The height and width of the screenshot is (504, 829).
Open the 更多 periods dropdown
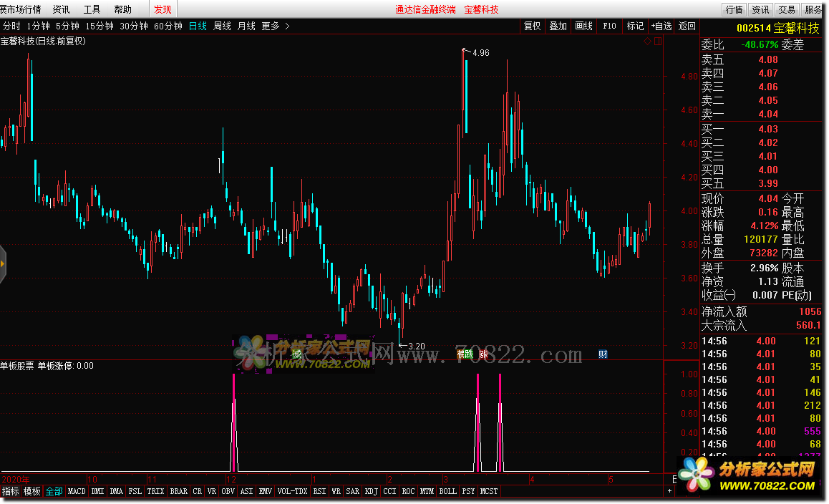[276, 26]
